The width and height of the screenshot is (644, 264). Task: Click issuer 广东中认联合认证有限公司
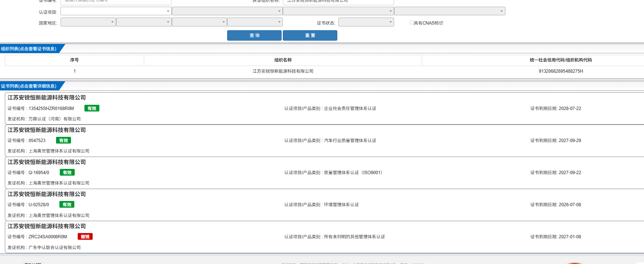[x=55, y=248]
